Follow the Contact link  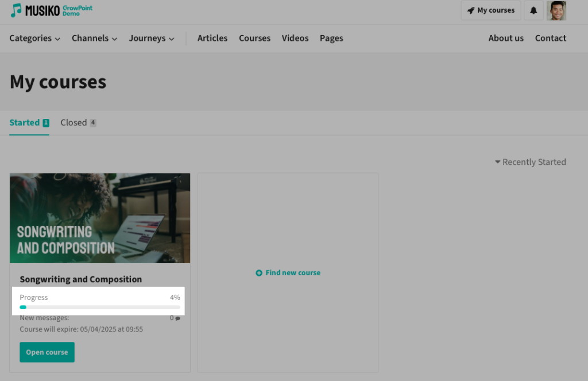click(x=550, y=39)
